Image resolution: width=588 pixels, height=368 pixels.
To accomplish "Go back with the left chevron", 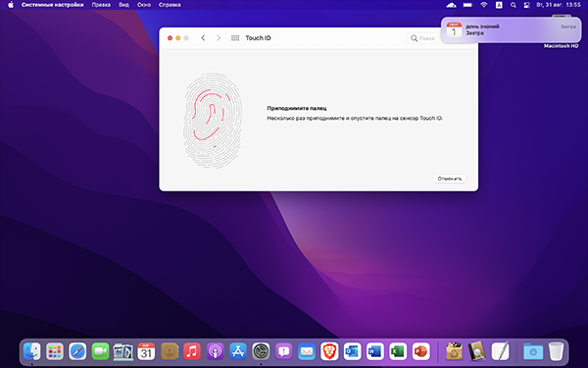I will [203, 38].
